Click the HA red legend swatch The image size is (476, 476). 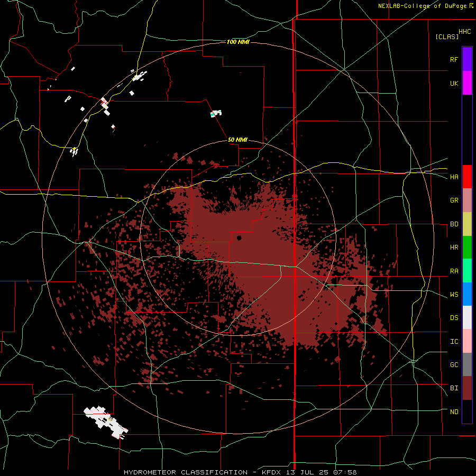(x=467, y=177)
